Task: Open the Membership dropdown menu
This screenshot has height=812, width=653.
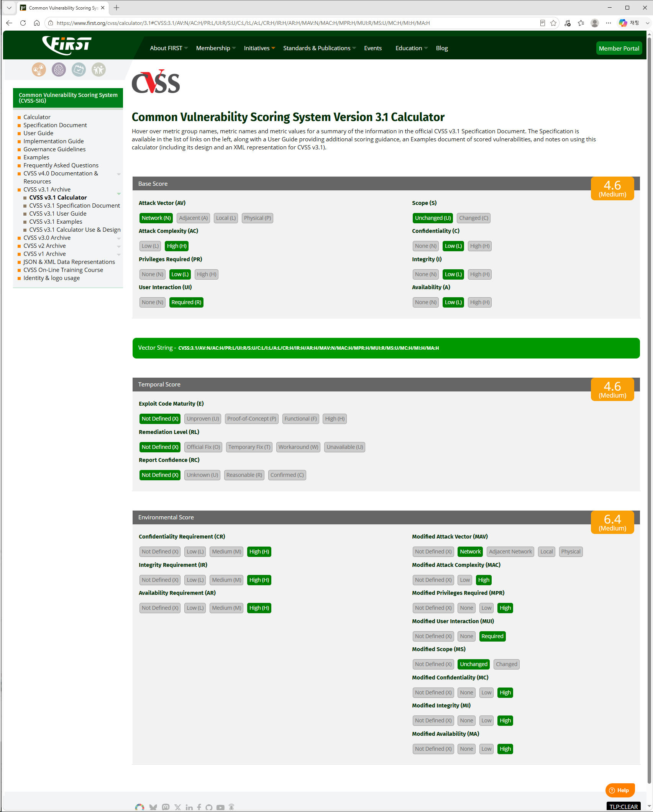Action: click(216, 48)
